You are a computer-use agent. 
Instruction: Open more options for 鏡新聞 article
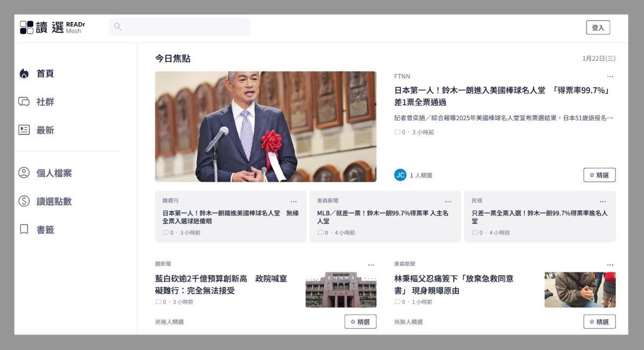click(371, 265)
